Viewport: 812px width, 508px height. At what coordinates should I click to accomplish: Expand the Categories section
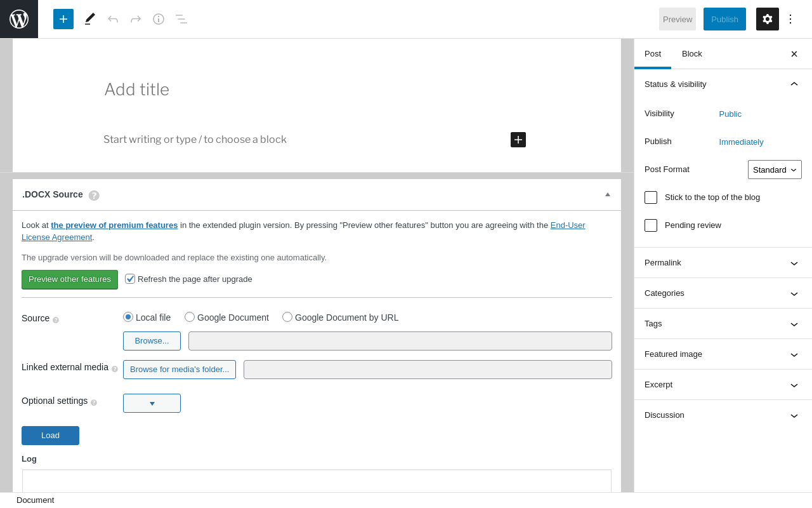[x=723, y=293]
